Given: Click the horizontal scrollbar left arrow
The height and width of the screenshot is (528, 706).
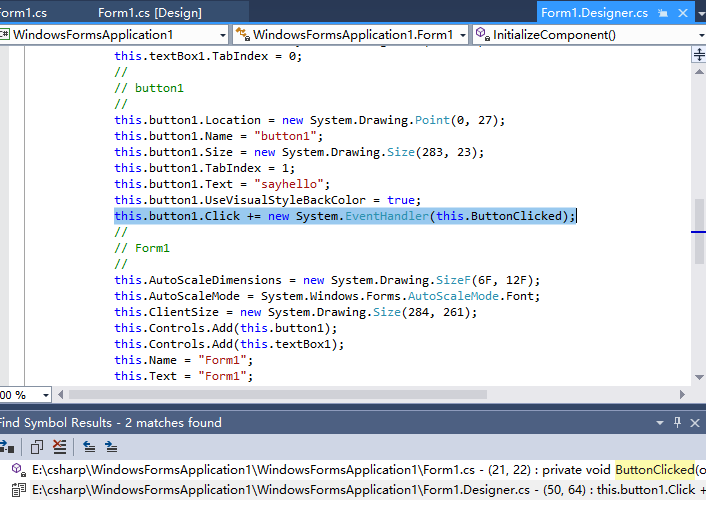Looking at the screenshot, I should (x=61, y=395).
